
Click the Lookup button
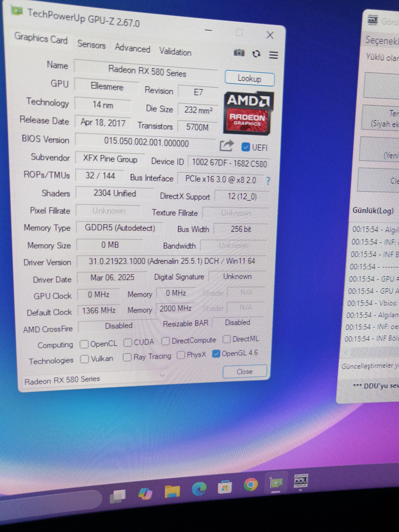point(250,78)
